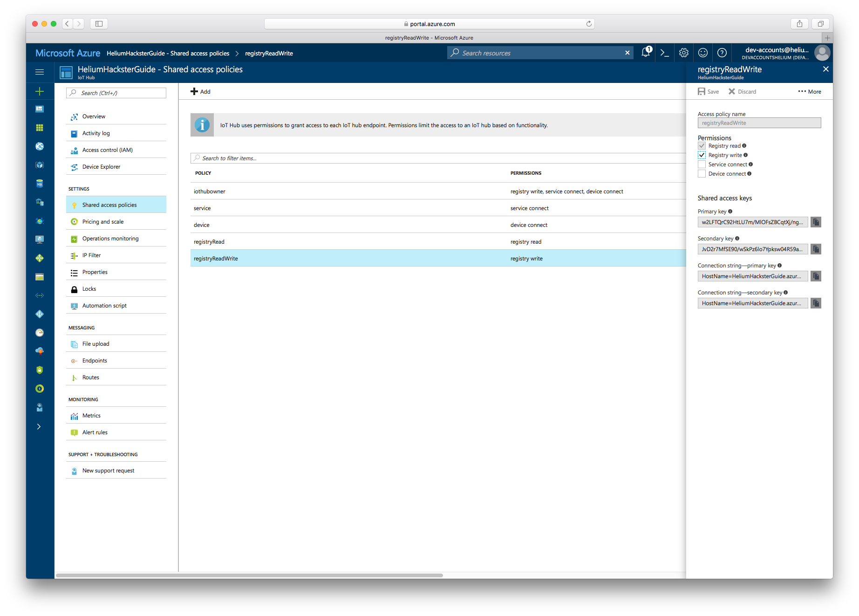The image size is (859, 616).
Task: Open the help question mark icon
Action: click(x=722, y=53)
